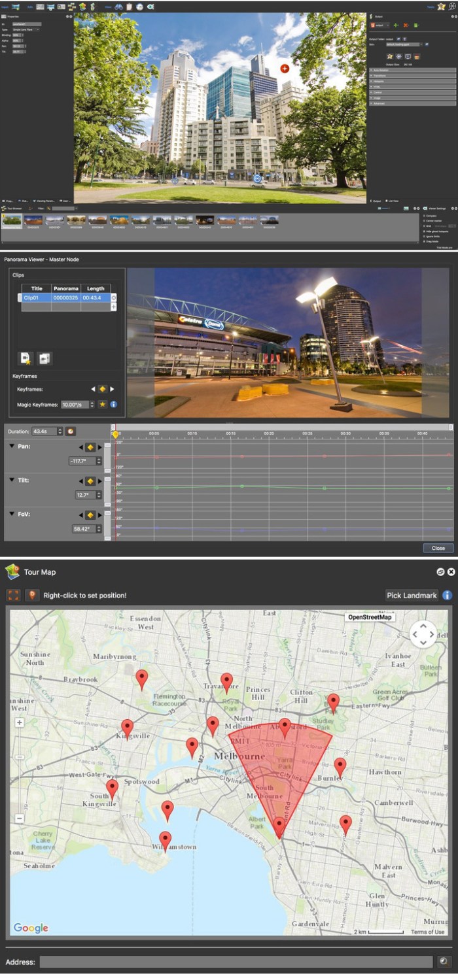Close the Panorama Viewer dialog

pyautogui.click(x=438, y=548)
